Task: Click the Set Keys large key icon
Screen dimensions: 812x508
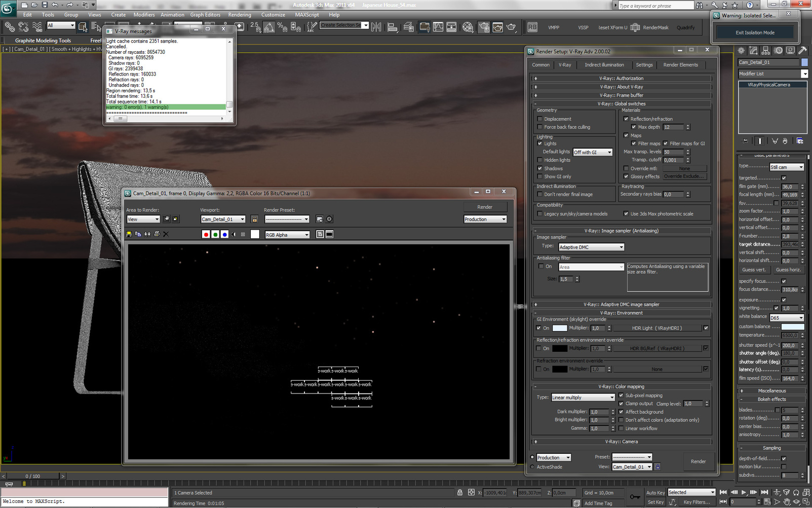Action: tap(635, 497)
